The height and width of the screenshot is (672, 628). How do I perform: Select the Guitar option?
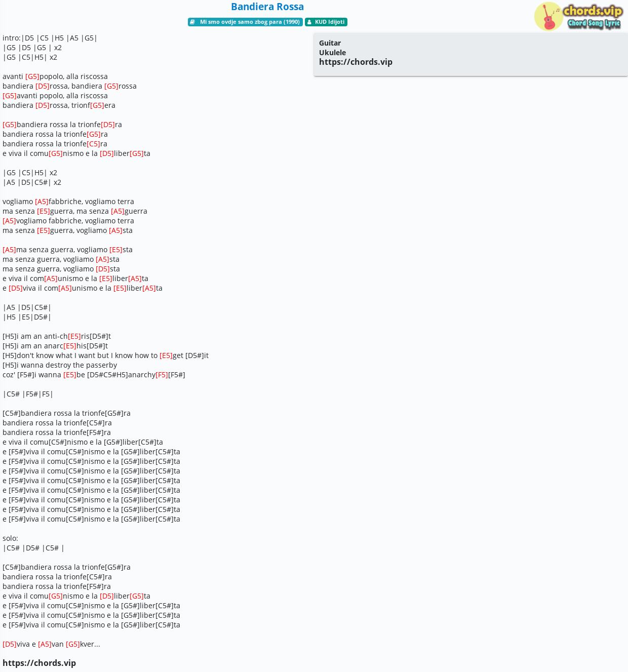[x=330, y=43]
